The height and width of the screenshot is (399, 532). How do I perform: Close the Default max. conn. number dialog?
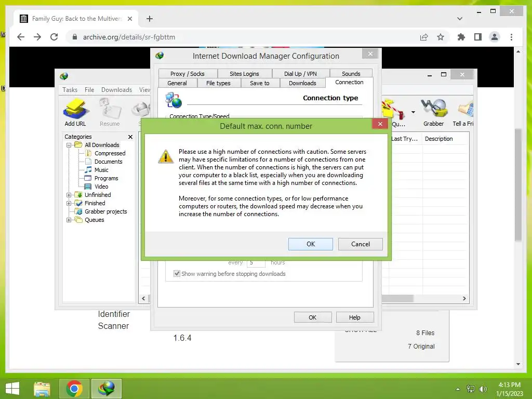[380, 124]
